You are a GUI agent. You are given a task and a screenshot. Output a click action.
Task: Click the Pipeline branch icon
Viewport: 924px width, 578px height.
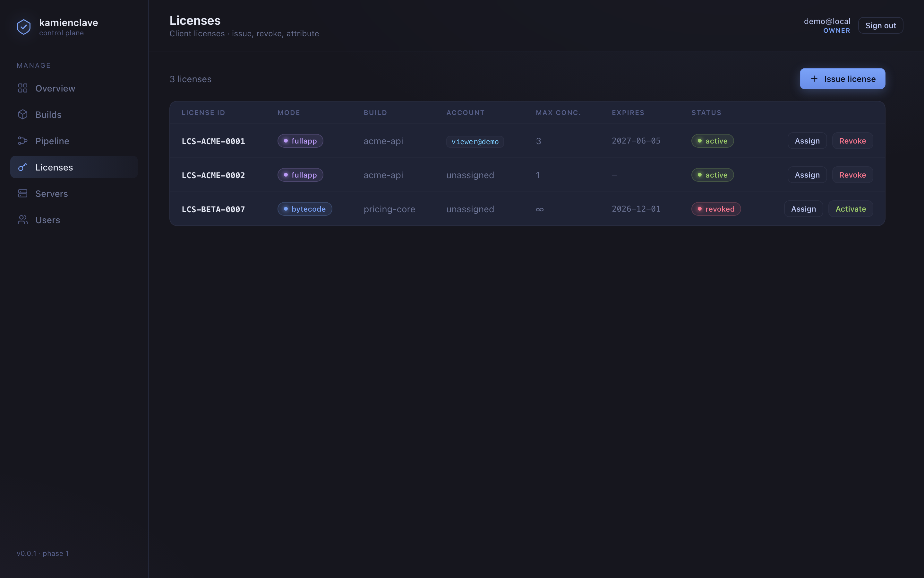[23, 141]
